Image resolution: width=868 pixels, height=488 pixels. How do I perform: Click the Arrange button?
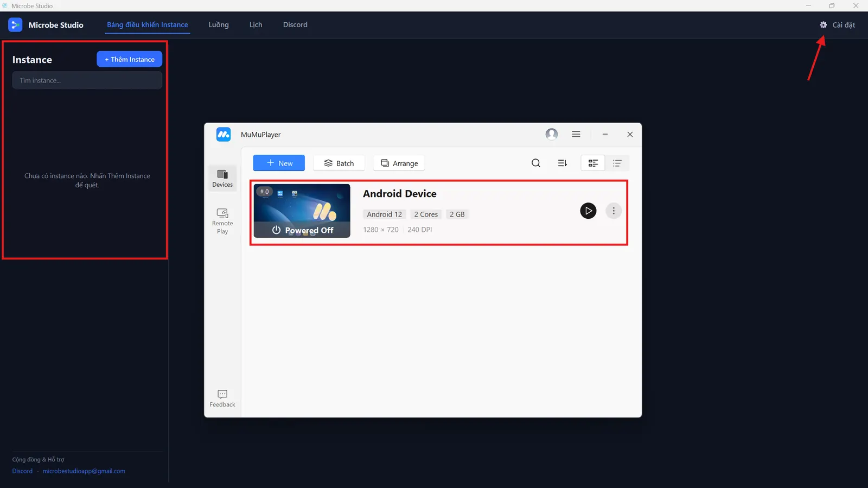(399, 163)
